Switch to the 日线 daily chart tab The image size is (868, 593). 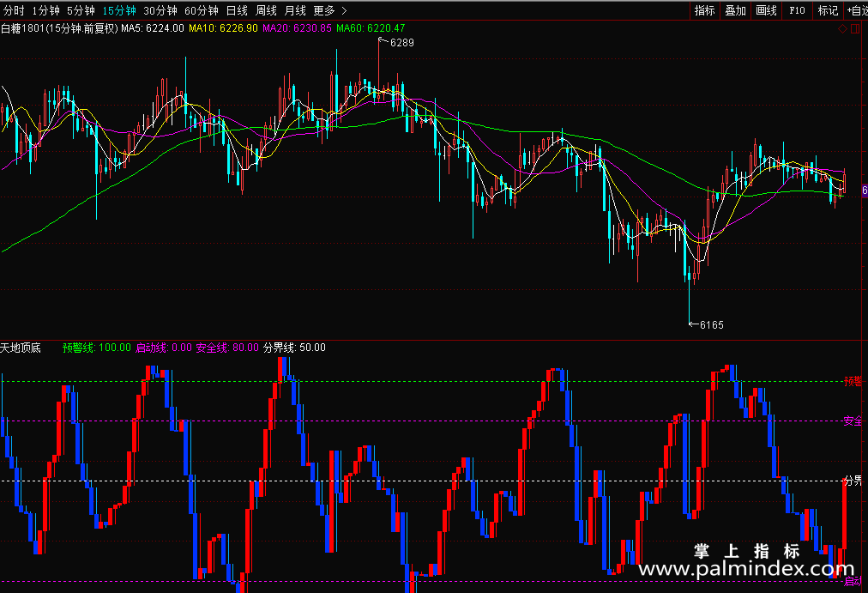(237, 10)
